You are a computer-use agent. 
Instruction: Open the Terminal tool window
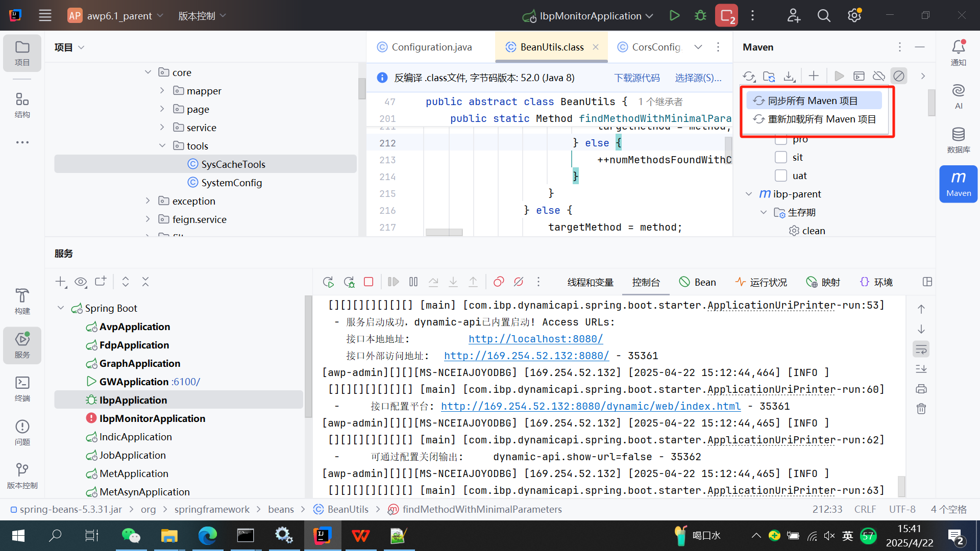click(22, 389)
